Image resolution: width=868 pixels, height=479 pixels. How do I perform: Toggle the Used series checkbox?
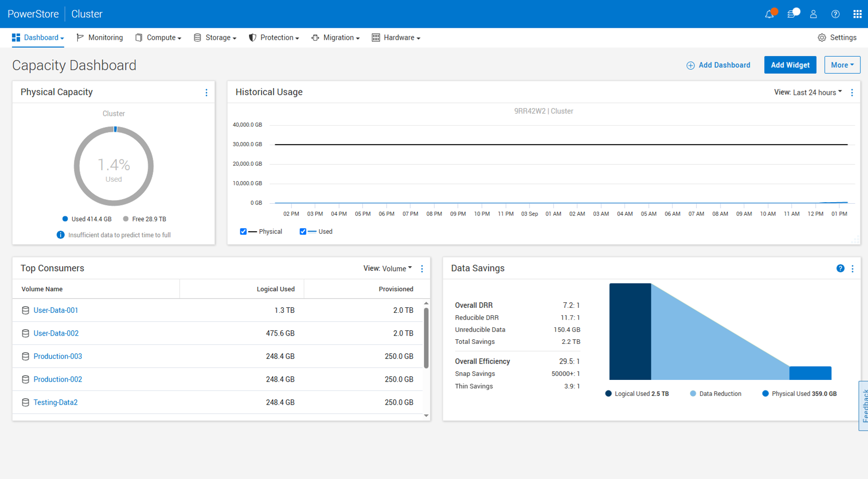302,232
